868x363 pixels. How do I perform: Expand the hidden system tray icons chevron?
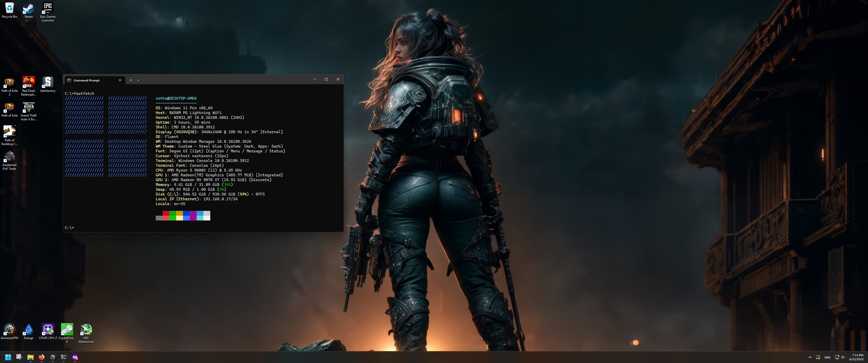tap(810, 357)
